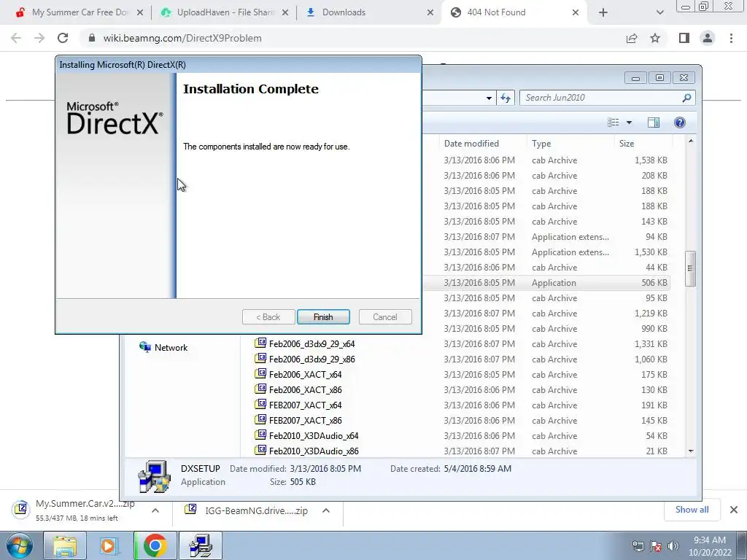The image size is (747, 560).
Task: Click cab archive icon of Feb2006_XACT_x64
Action: click(260, 374)
